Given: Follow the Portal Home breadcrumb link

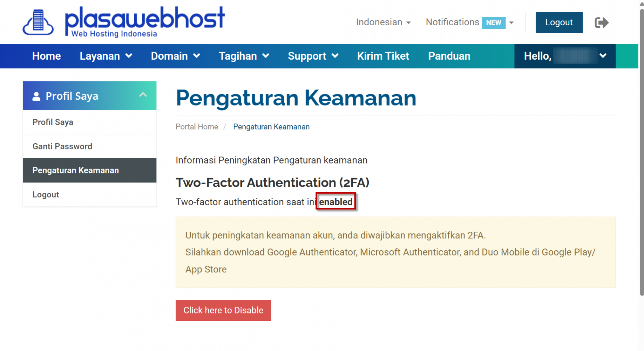Looking at the screenshot, I should 197,127.
